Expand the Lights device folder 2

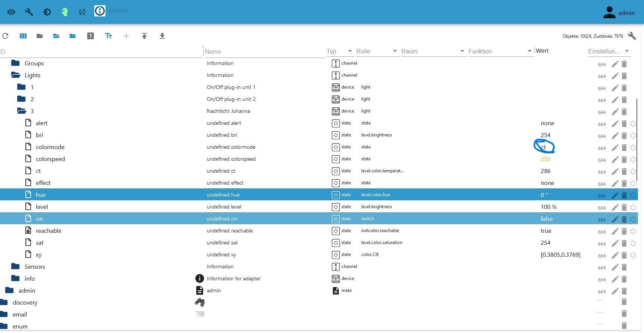click(22, 99)
